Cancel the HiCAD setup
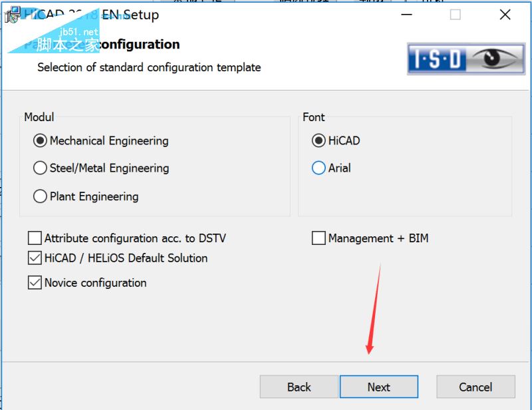Viewport: 532px width, 410px height. [475, 387]
